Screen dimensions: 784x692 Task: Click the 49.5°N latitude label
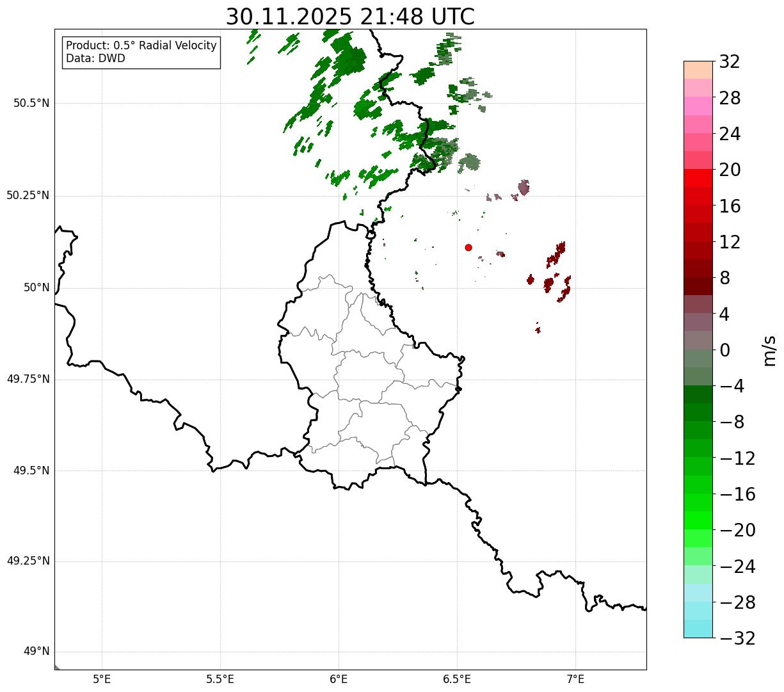click(31, 471)
